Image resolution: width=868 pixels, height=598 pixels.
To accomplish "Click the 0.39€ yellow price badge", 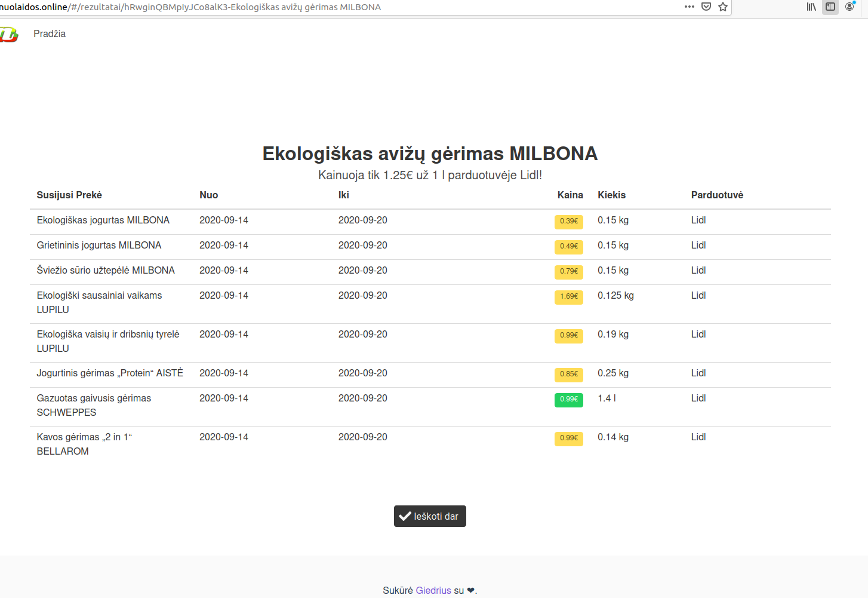I will [x=569, y=221].
